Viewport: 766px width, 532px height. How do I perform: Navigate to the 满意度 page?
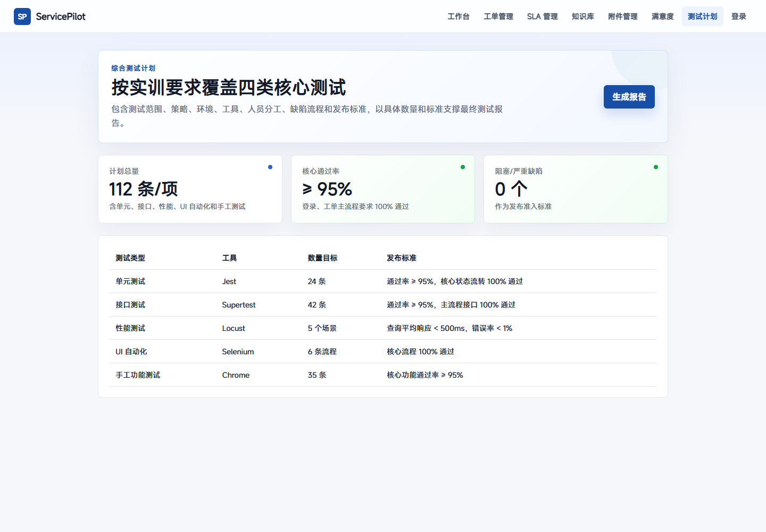(x=663, y=16)
